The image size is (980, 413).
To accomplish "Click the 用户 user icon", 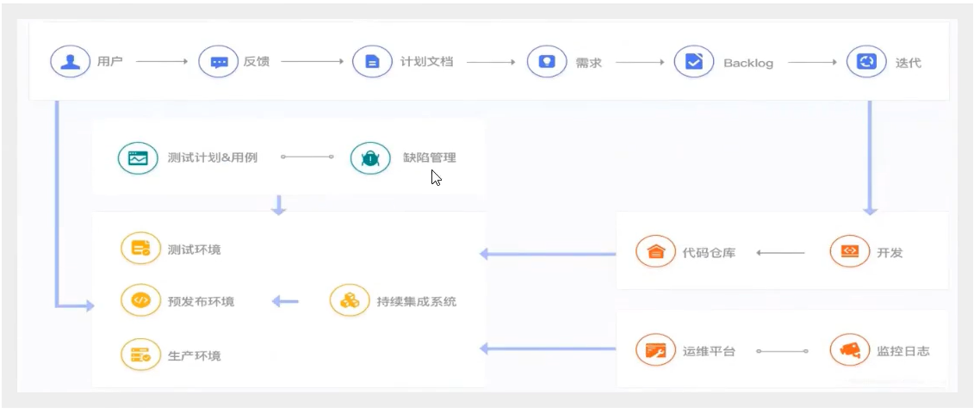I will 70,62.
